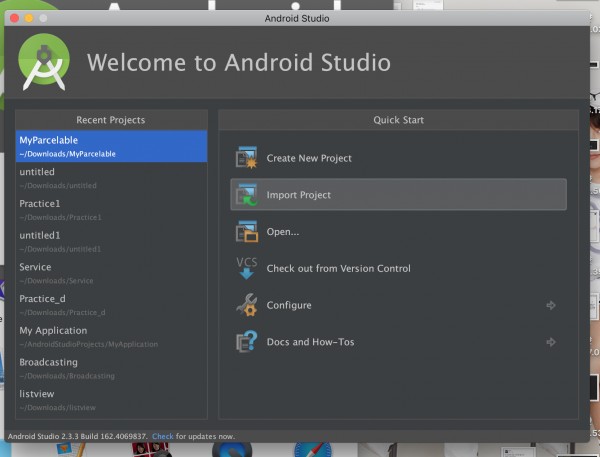Click the Check for updates link
This screenshot has width=600, height=457.
[163, 436]
